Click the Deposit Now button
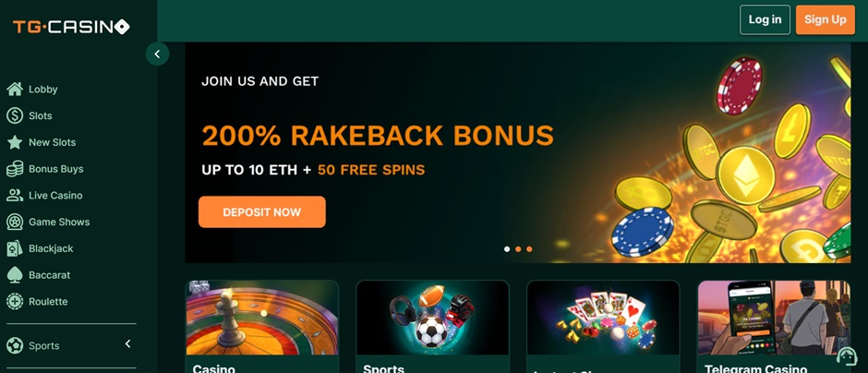Viewport: 868px width, 373px height. point(262,212)
